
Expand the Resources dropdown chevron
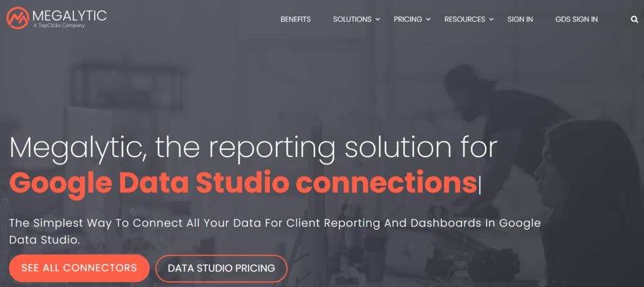point(491,19)
